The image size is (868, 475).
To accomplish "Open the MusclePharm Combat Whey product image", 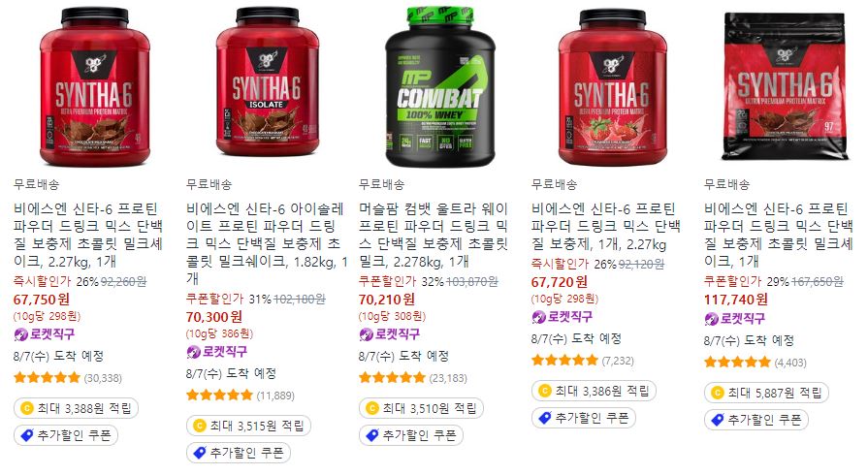I will pyautogui.click(x=440, y=87).
